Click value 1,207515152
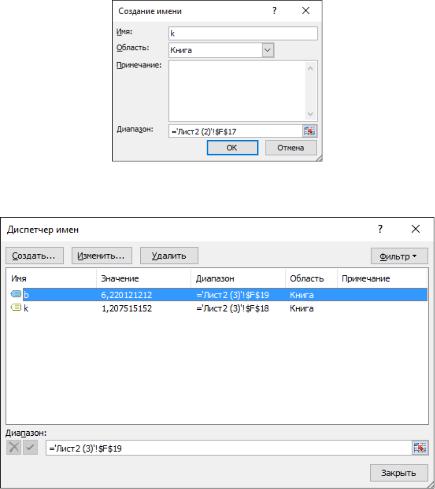 126,309
